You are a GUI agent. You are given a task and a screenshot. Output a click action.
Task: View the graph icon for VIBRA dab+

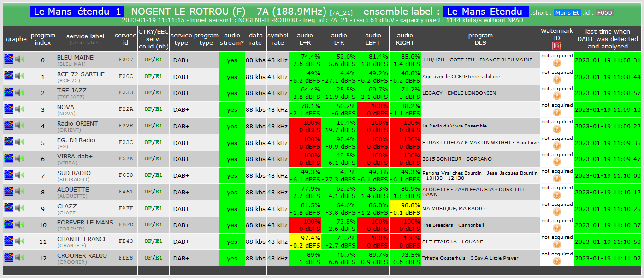[8, 159]
